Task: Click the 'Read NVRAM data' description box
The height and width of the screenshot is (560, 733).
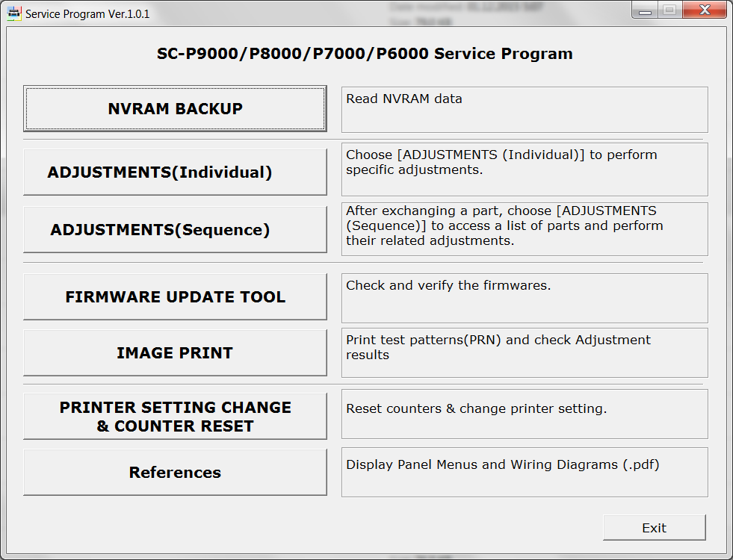Action: 524,109
